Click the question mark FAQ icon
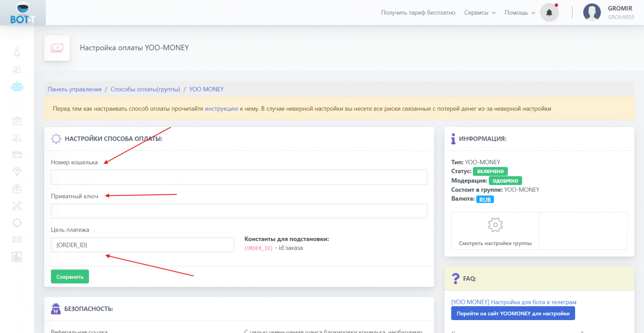The image size is (644, 333). 456,278
